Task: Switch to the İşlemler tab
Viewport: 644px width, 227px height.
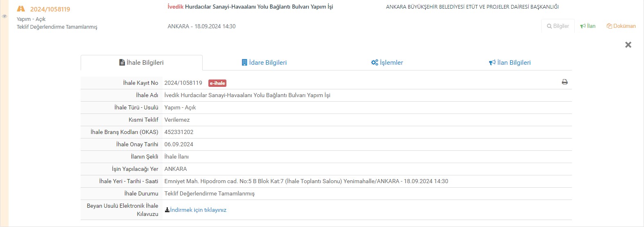Action: click(387, 63)
